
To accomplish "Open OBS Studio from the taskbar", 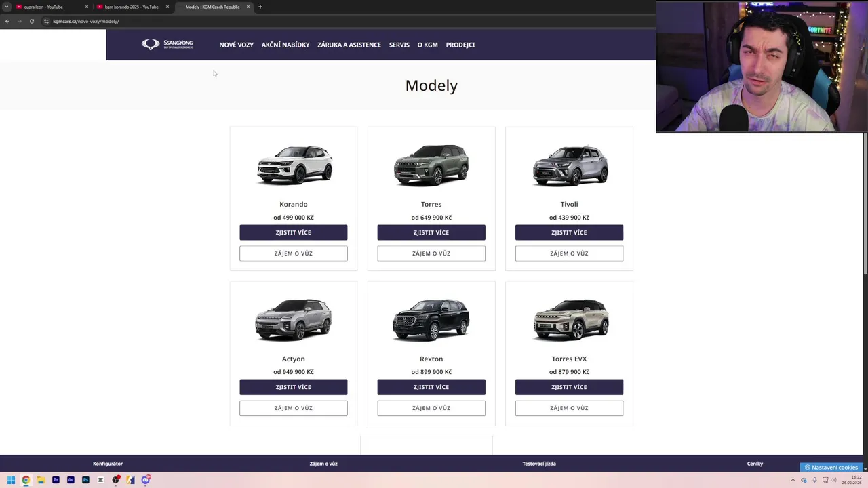I will click(116, 480).
